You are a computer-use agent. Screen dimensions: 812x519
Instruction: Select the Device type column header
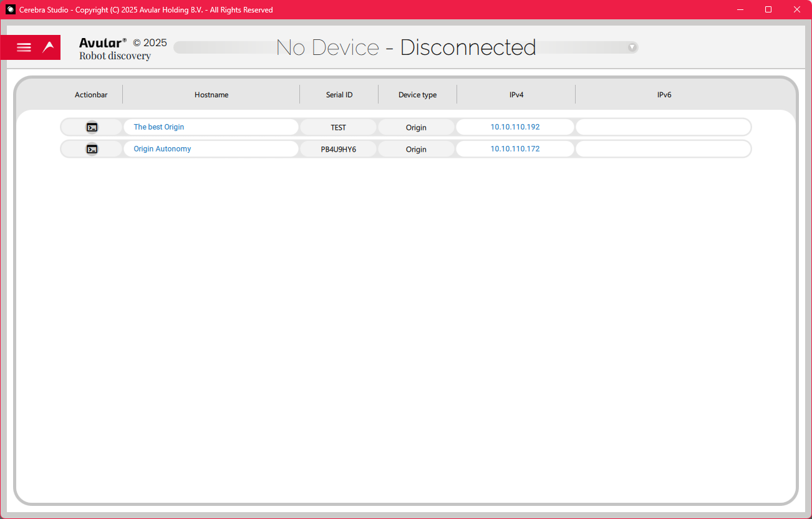point(418,95)
